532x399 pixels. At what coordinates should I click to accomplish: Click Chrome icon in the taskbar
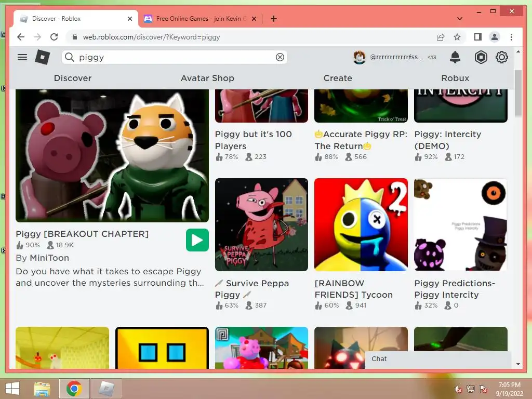point(74,389)
